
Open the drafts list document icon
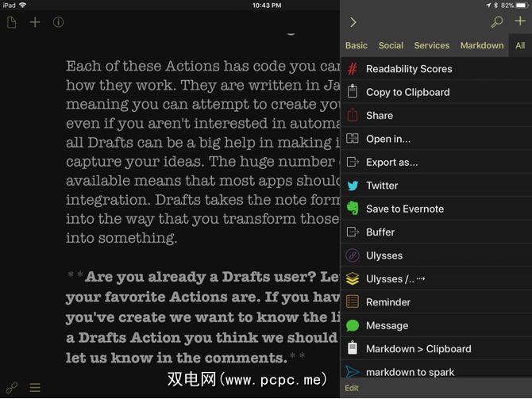pyautogui.click(x=12, y=22)
